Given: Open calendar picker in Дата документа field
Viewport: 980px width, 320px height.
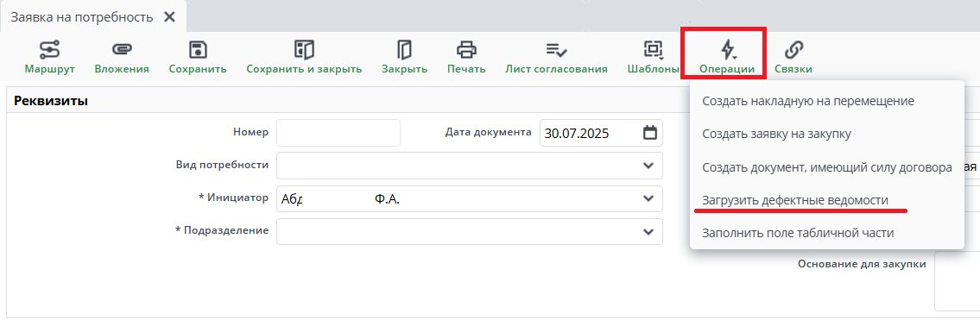Looking at the screenshot, I should (x=650, y=133).
